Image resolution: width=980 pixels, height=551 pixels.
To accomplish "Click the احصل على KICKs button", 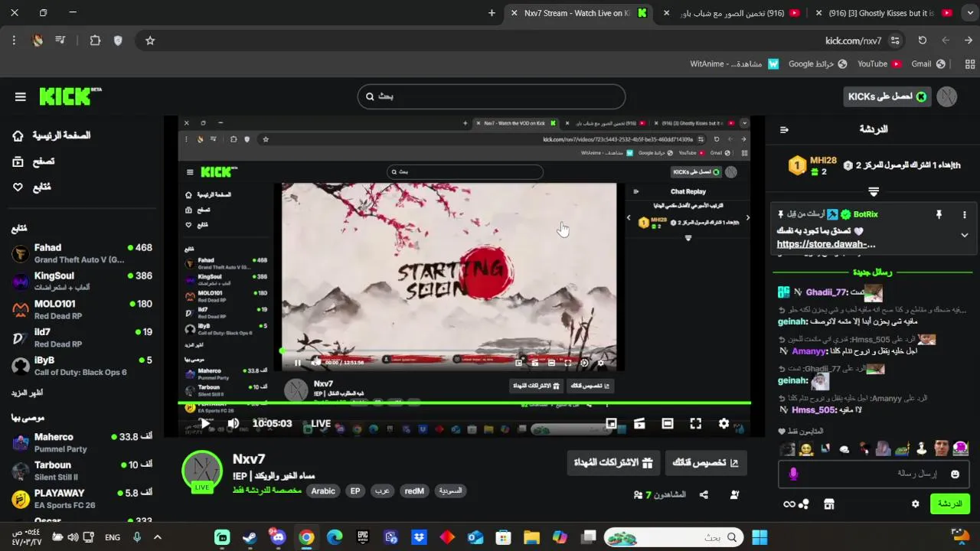I will point(888,96).
